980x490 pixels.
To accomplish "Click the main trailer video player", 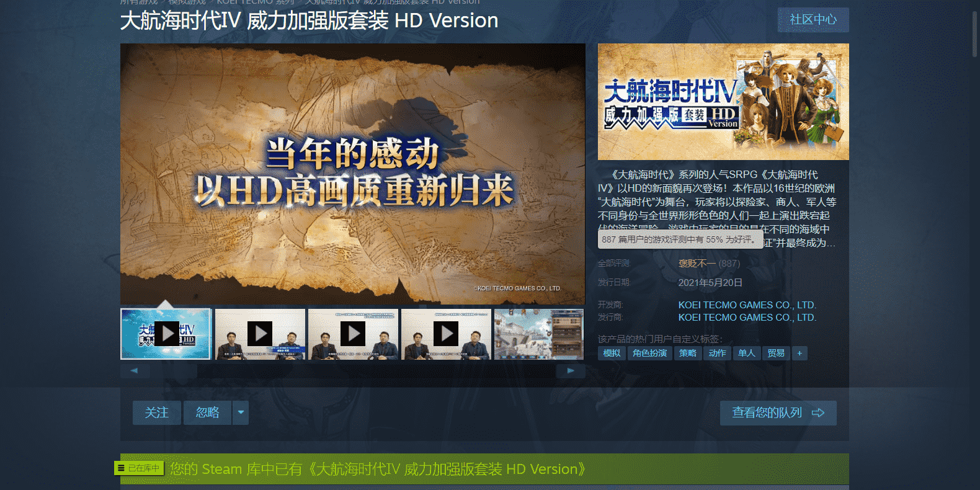I will pos(353,174).
